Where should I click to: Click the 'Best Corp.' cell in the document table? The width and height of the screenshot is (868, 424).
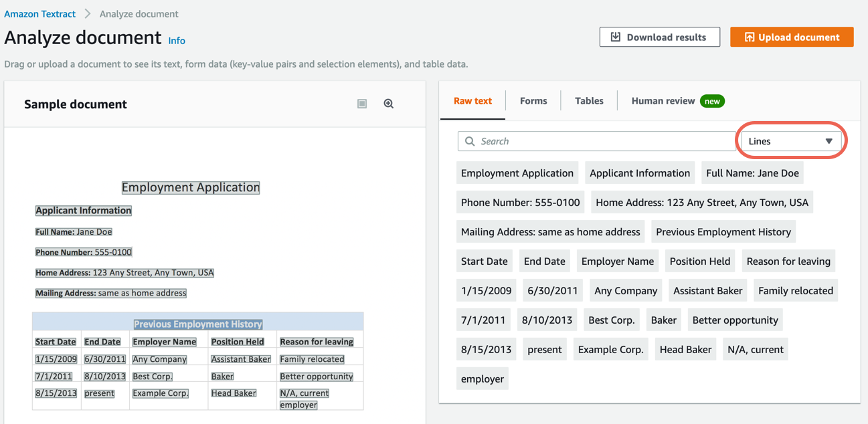[153, 377]
